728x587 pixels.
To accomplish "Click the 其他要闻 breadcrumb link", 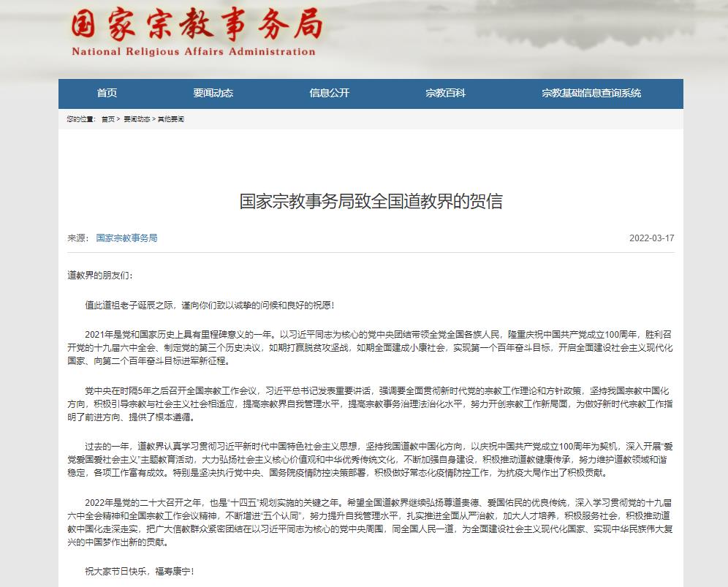I will 171,119.
